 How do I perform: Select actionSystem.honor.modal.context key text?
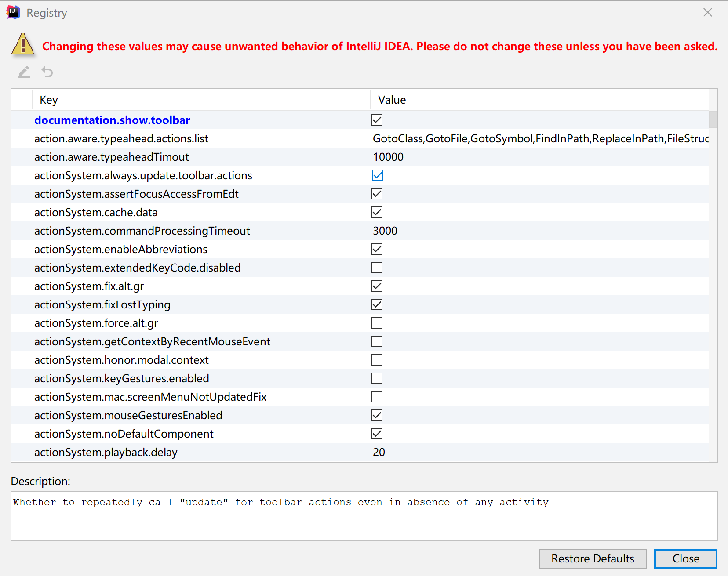pyautogui.click(x=121, y=360)
